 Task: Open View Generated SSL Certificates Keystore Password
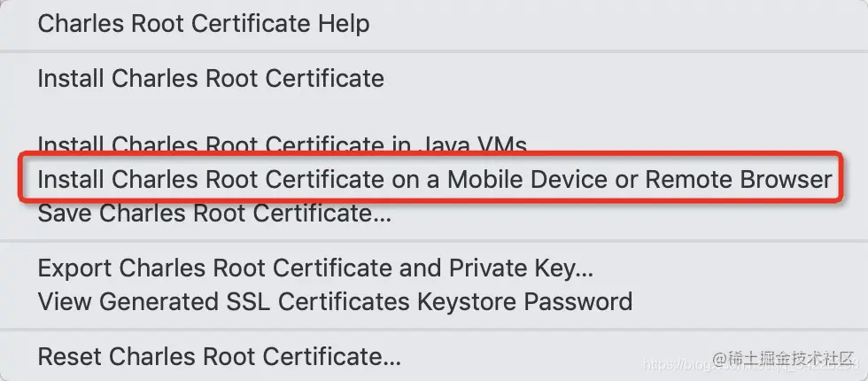(x=335, y=301)
